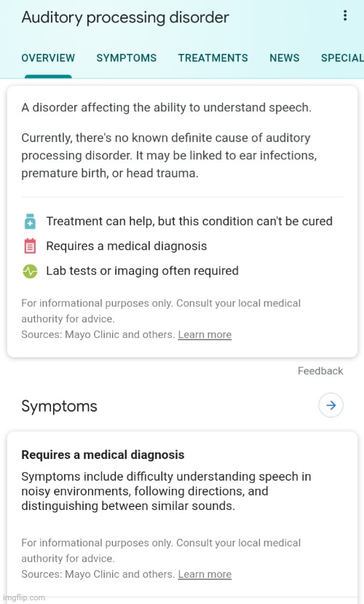Switch to the Symptoms tab
This screenshot has height=604, width=364.
pos(126,58)
